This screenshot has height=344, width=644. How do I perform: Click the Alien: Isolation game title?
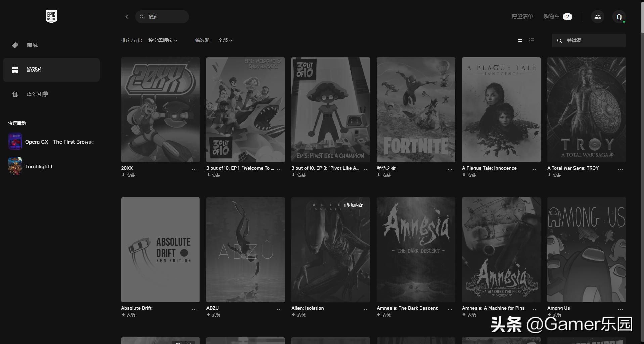pyautogui.click(x=308, y=308)
